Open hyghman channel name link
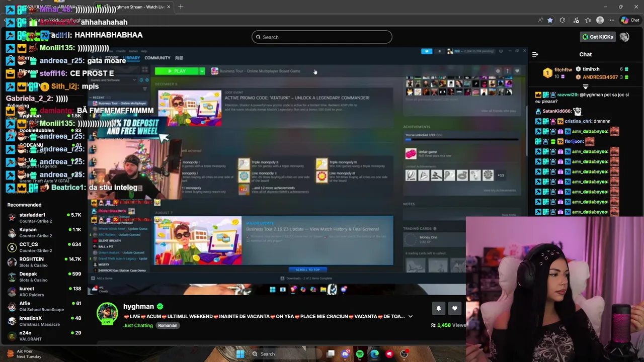644x362 pixels. click(138, 306)
